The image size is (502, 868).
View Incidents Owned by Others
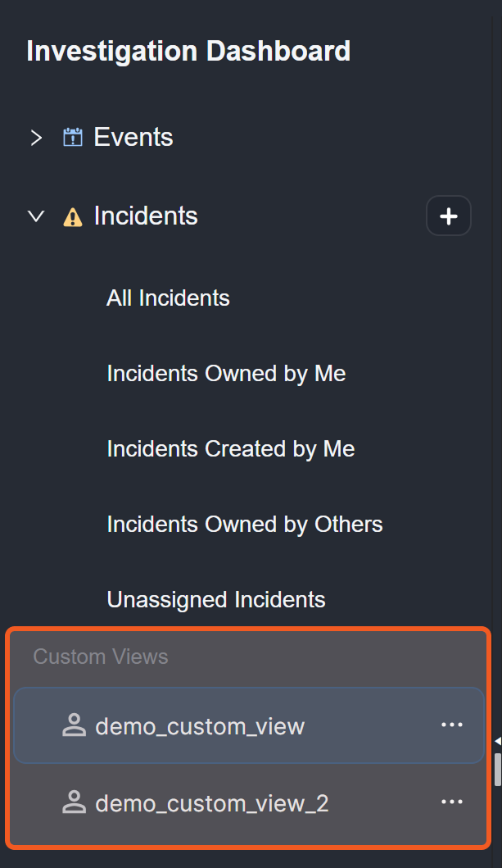(x=244, y=525)
